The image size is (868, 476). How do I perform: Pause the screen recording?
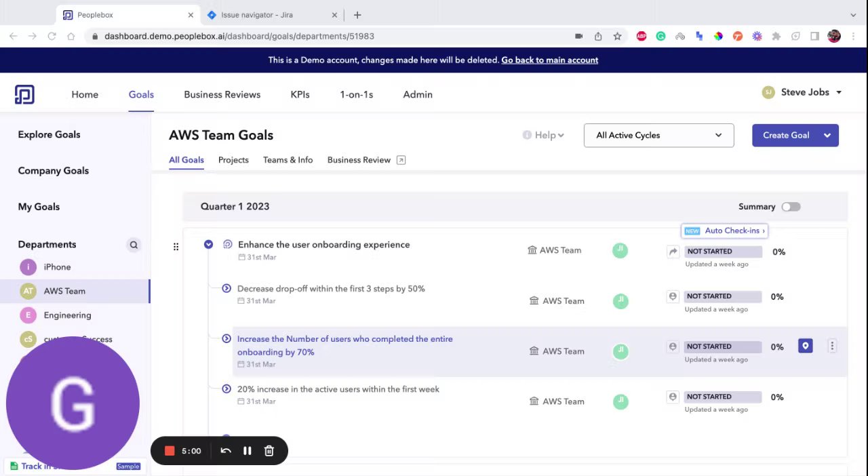pos(248,451)
